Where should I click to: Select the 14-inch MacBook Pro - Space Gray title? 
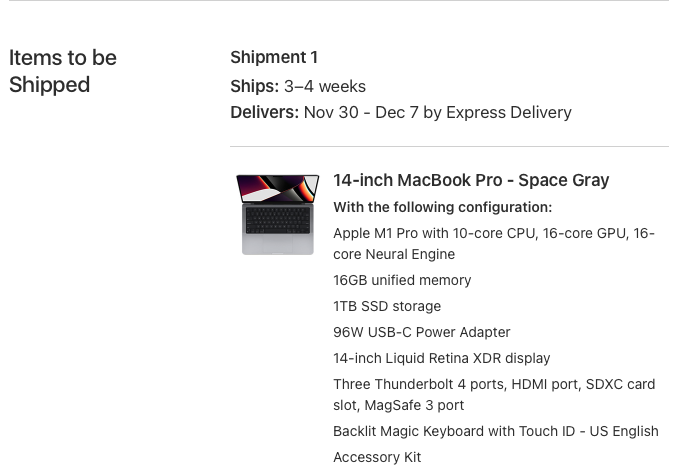pos(471,181)
